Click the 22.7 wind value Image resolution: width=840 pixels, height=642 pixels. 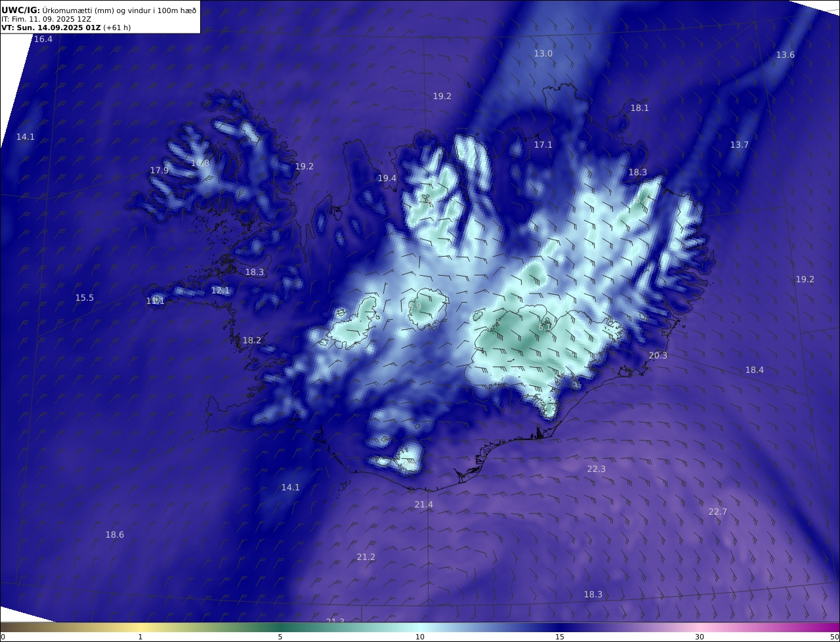718,512
